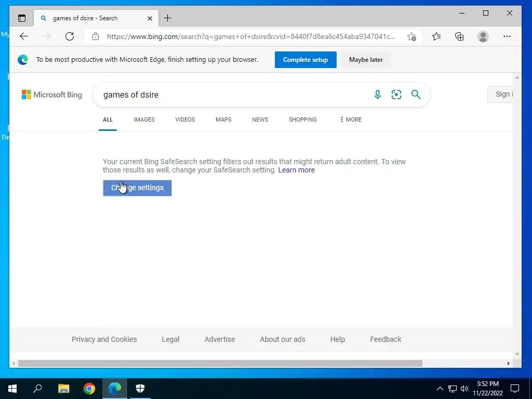Open File Explorer from taskbar
This screenshot has width=532, height=399.
coord(63,389)
